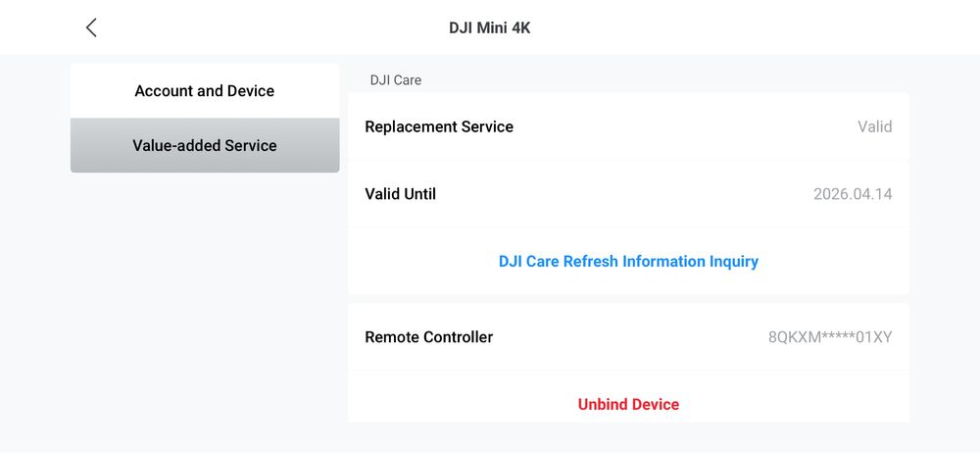The image size is (980, 453).
Task: Click the DJI Mini 4K page title
Action: tap(489, 27)
